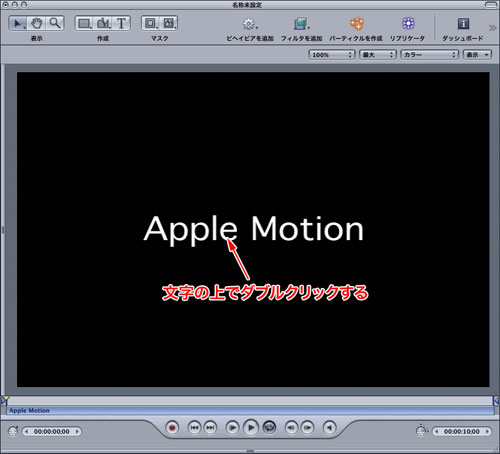Open the カラー channels dropdown
Image resolution: width=500 pixels, height=454 pixels.
point(429,55)
